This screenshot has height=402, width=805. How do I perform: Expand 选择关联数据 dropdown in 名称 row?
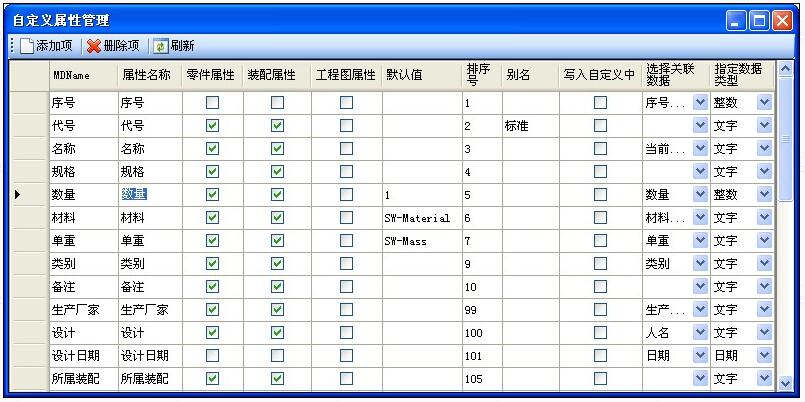pyautogui.click(x=700, y=149)
